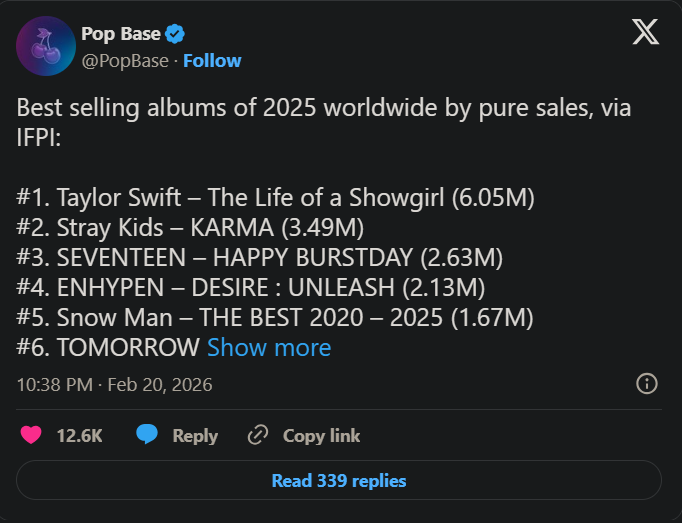Expand the tweet with Show more
This screenshot has height=523, width=682.
[268, 348]
